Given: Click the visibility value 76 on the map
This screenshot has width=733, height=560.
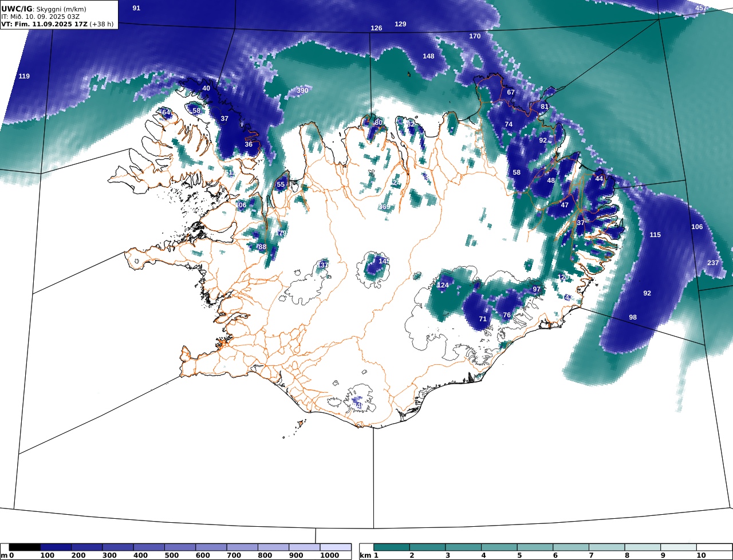Looking at the screenshot, I should pyautogui.click(x=507, y=315).
